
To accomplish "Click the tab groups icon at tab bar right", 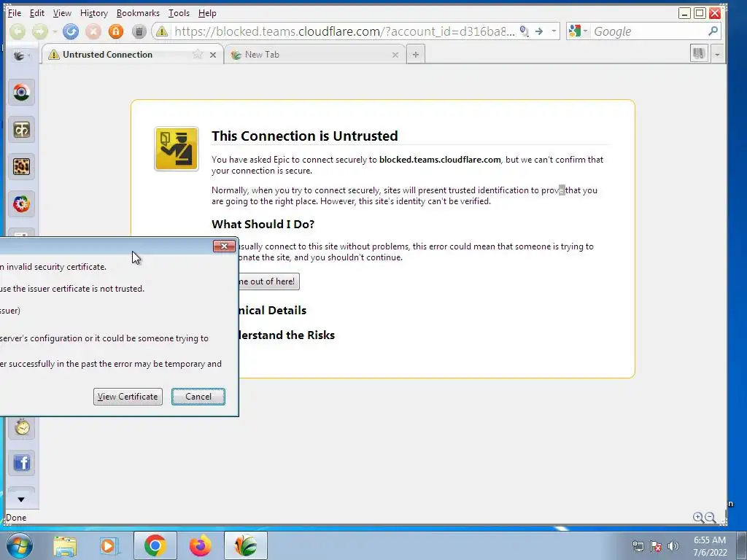I will 699,53.
